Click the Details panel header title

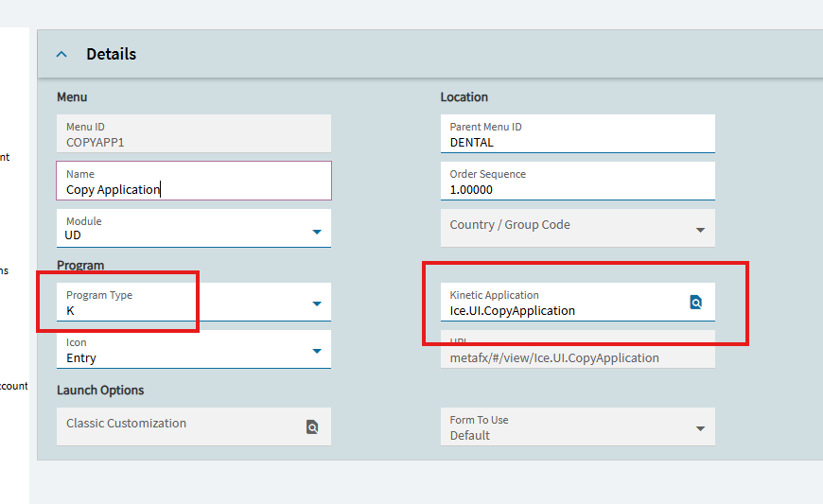coord(111,55)
